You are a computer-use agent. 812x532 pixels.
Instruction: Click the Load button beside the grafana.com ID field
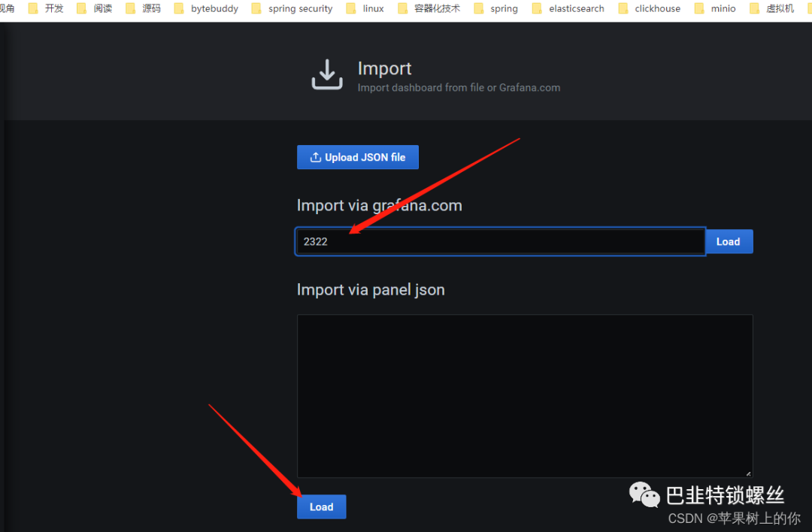tap(729, 242)
